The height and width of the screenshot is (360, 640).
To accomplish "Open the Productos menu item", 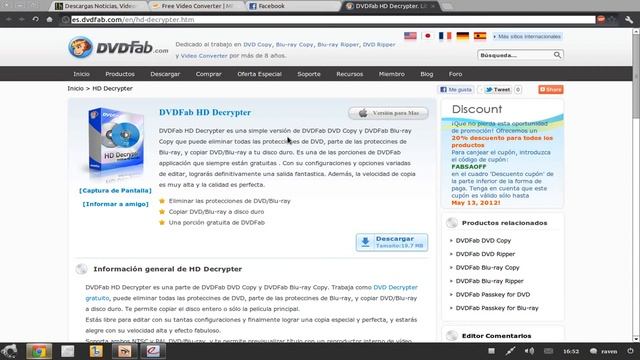I will coord(120,74).
